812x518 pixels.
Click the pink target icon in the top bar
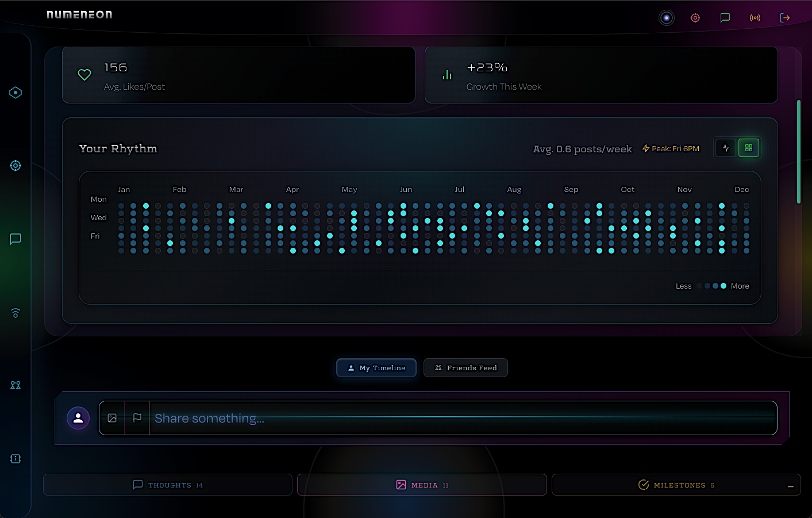pos(695,18)
